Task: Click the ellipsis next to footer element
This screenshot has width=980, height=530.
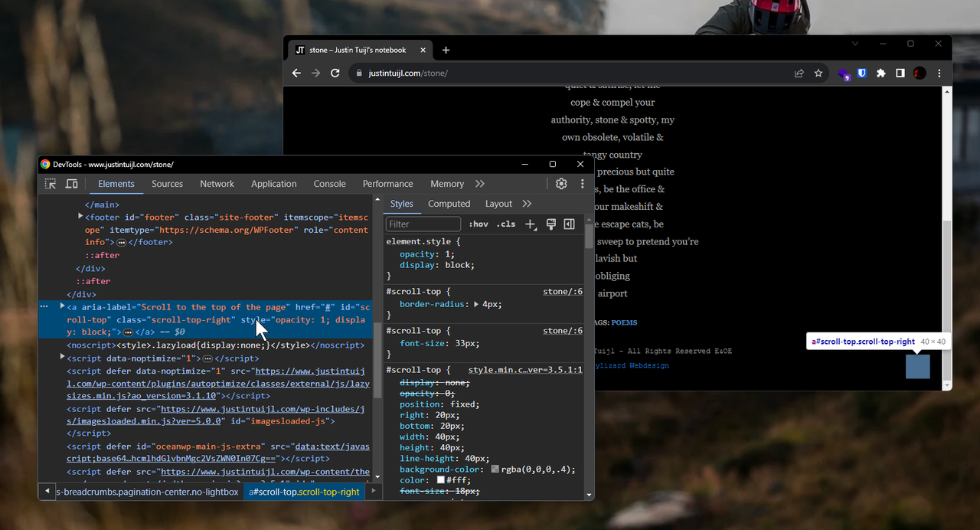Action: click(x=121, y=242)
